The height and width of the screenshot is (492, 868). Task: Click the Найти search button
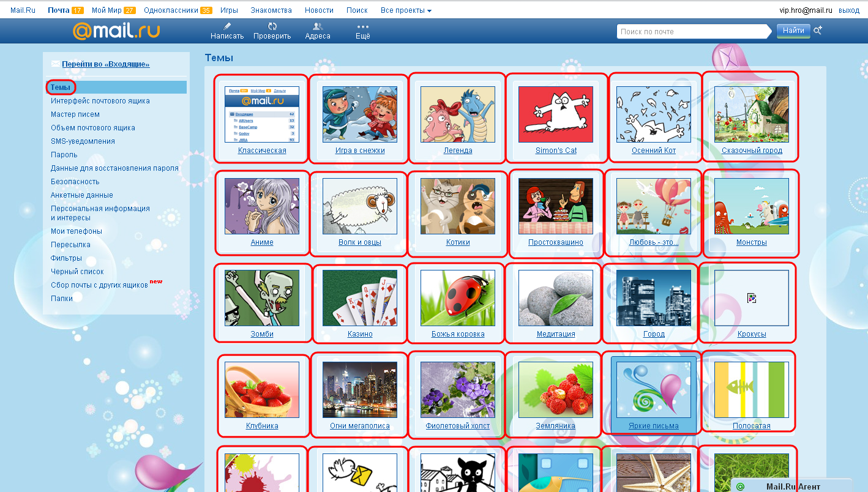pyautogui.click(x=793, y=31)
